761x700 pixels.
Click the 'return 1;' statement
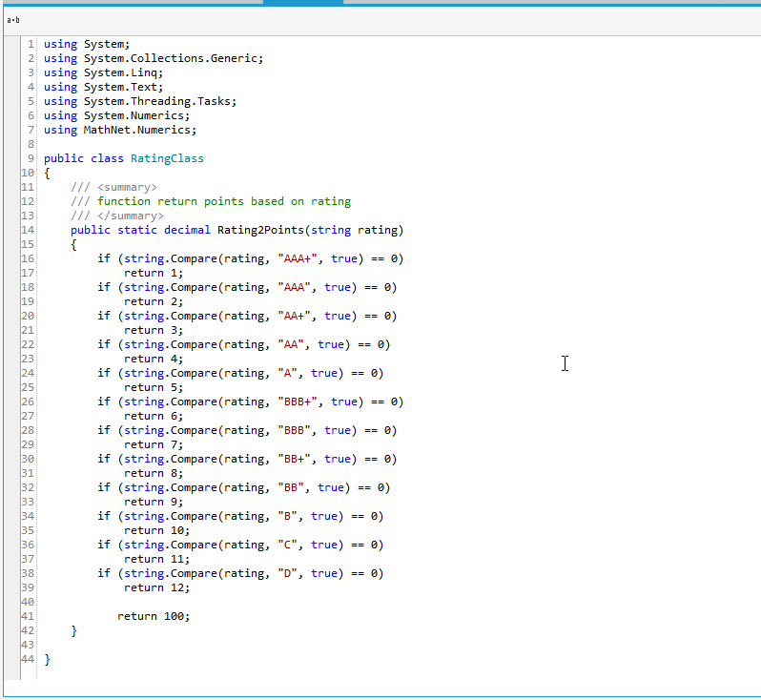click(x=154, y=274)
